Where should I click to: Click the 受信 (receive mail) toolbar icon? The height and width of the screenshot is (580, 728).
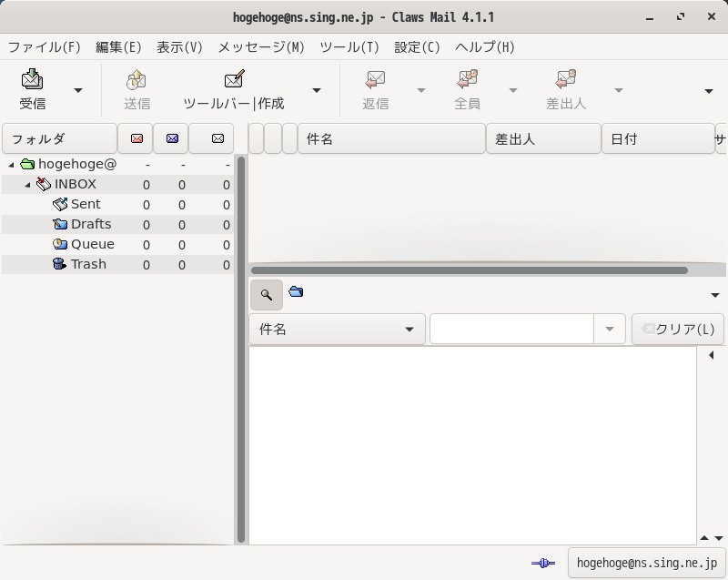32,79
